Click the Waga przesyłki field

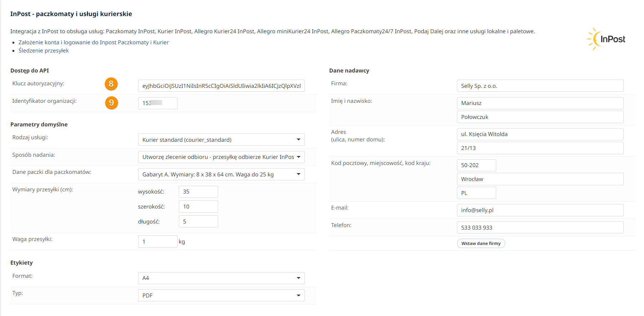tap(157, 242)
